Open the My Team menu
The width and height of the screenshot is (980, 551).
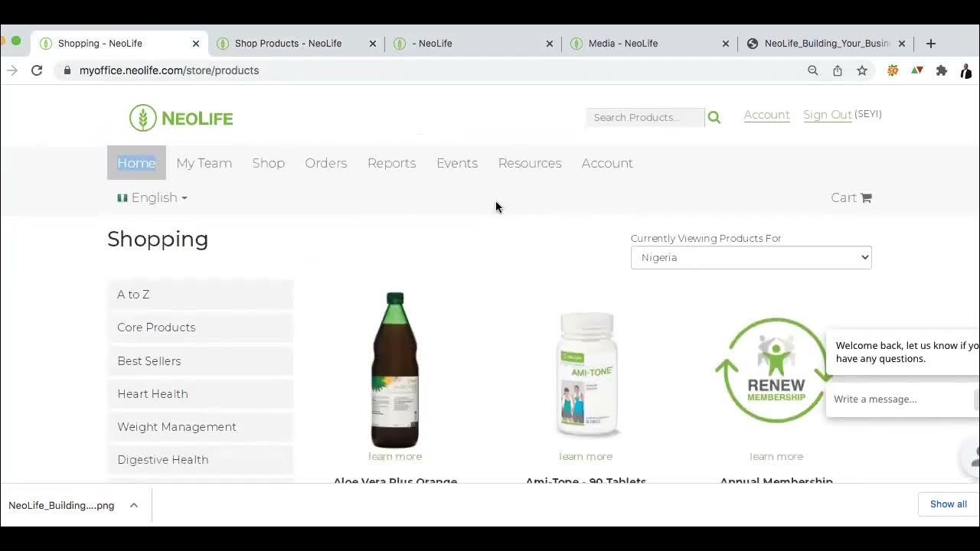point(204,163)
